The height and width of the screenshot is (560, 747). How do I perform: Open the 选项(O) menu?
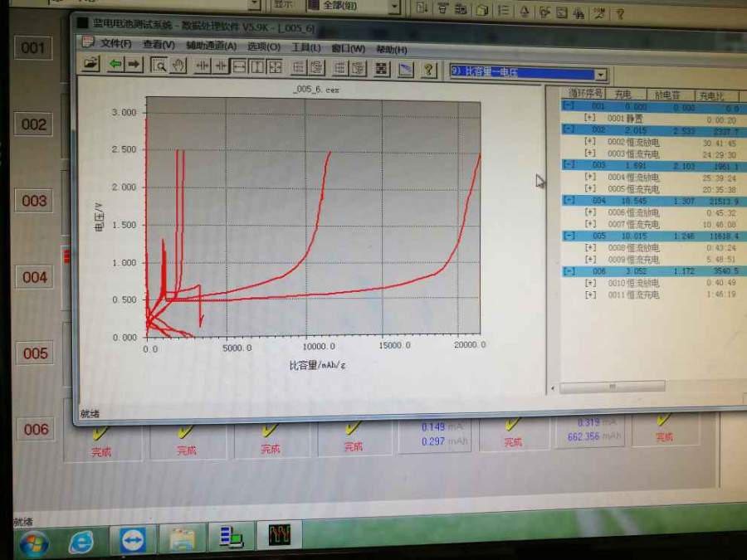[263, 46]
